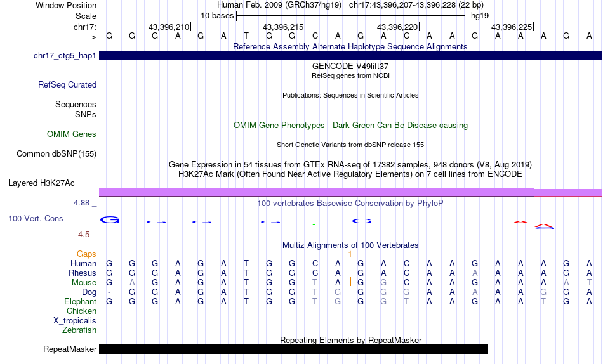Click the 43,396,210 ruler position label
The height and width of the screenshot is (364, 603).
[x=169, y=27]
